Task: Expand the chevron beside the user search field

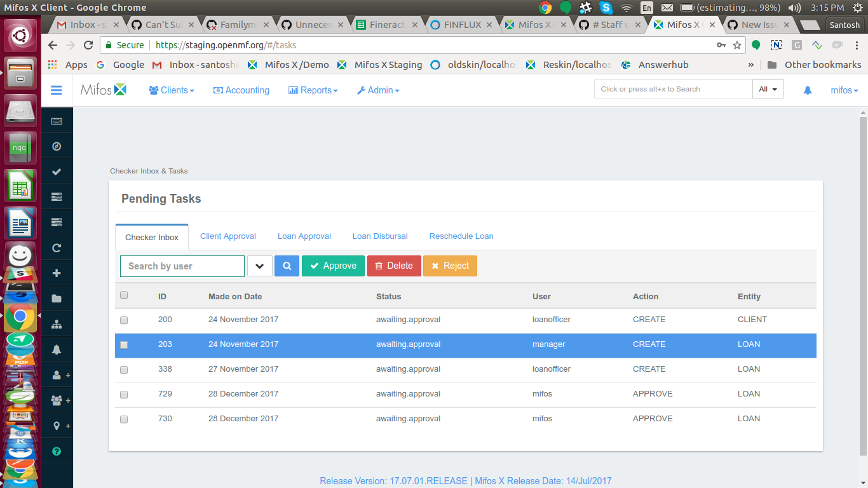Action: pos(259,266)
